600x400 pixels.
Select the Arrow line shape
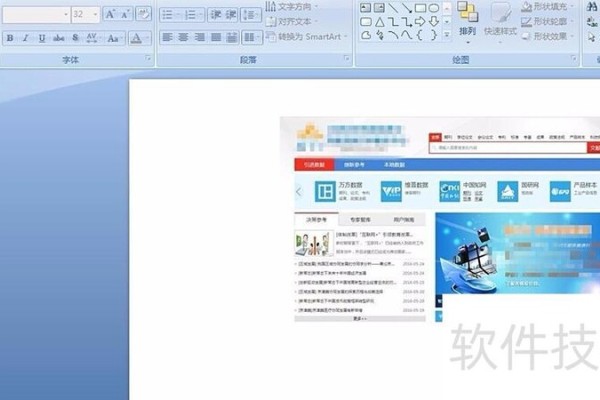[x=406, y=8]
